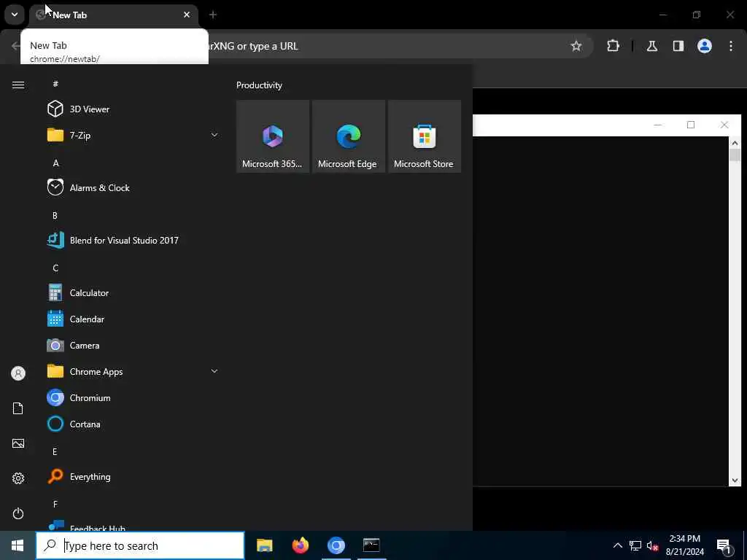Focus the taskbar search box
The width and height of the screenshot is (747, 560).
coord(140,545)
